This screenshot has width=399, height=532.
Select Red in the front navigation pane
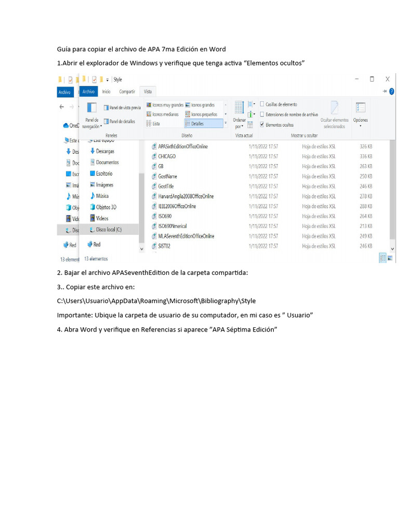click(94, 244)
